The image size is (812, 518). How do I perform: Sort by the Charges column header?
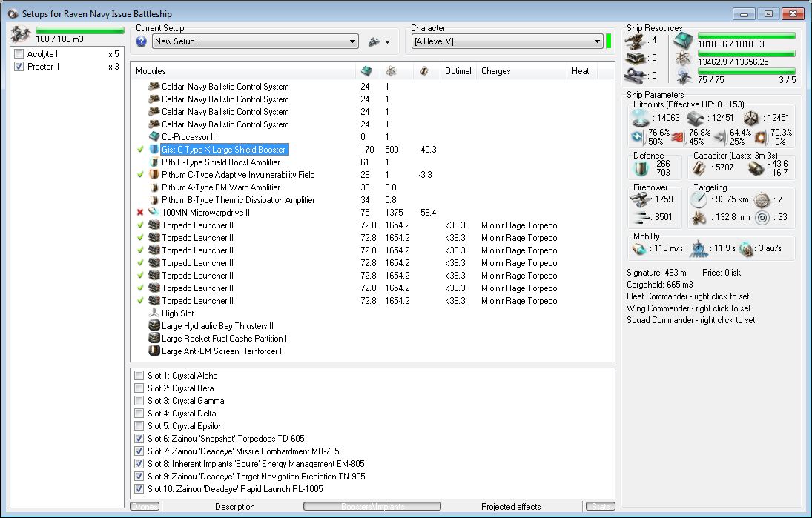[x=522, y=71]
